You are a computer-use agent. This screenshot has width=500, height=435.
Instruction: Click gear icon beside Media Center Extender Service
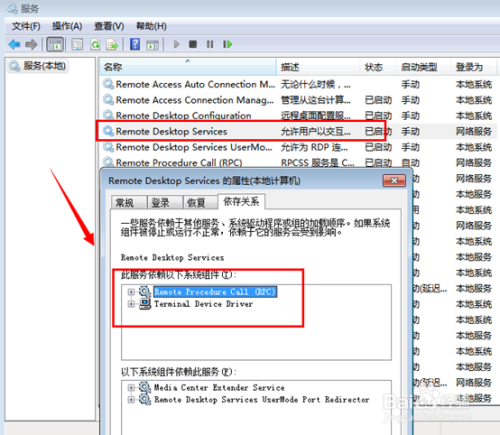pyautogui.click(x=145, y=387)
